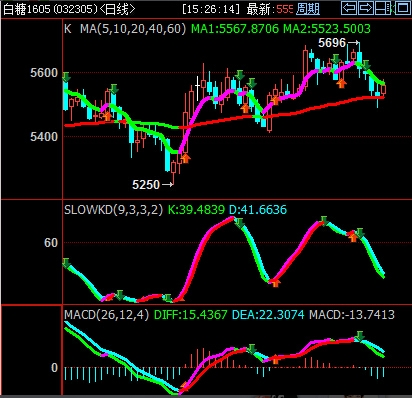This screenshot has width=412, height=398.
Task: Click the left arrow previous-chart icon
Action: [349, 8]
